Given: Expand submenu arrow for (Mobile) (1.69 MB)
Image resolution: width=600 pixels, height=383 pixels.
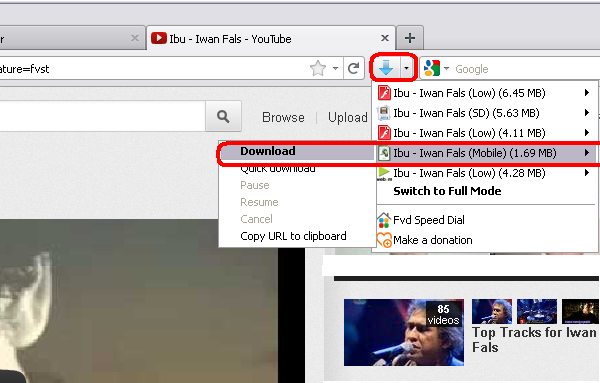Looking at the screenshot, I should (587, 153).
